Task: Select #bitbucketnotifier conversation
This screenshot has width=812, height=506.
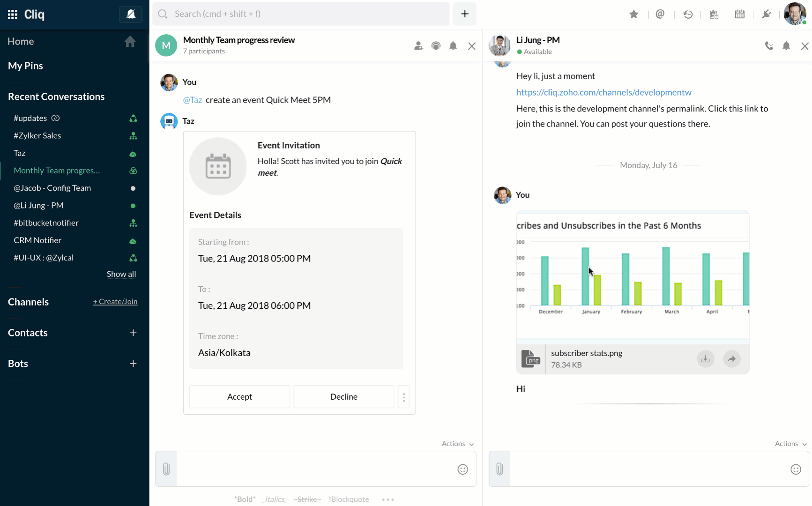Action: pyautogui.click(x=74, y=223)
